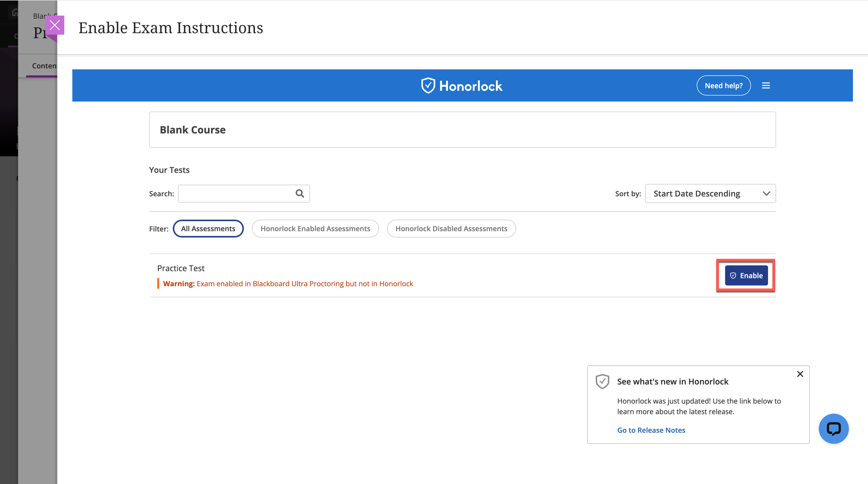Click the Honorlock shield logo
Image resolution: width=868 pixels, height=484 pixels.
click(428, 86)
